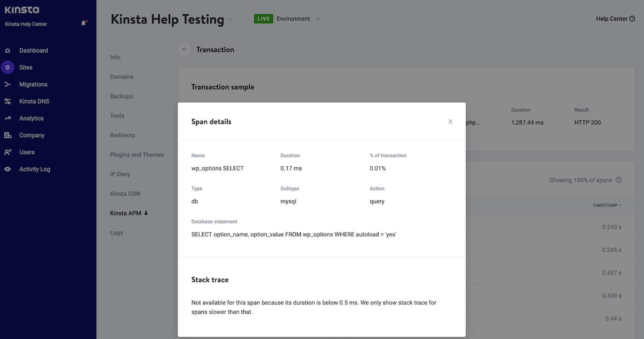Image resolution: width=644 pixels, height=339 pixels.
Task: Click the 0.243 s timestamp row
Action: tap(612, 227)
